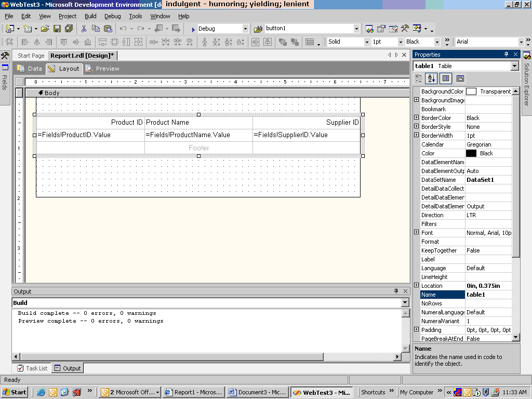This screenshot has width=532, height=399.
Task: Click the Align Rights layout icon
Action: pyautogui.click(x=49, y=42)
